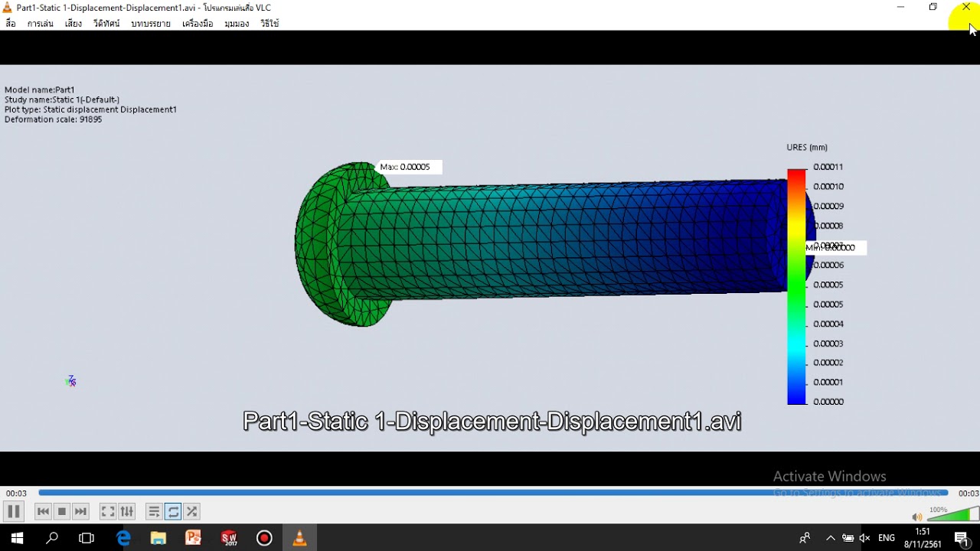Open Windows taskbar search

(x=52, y=538)
